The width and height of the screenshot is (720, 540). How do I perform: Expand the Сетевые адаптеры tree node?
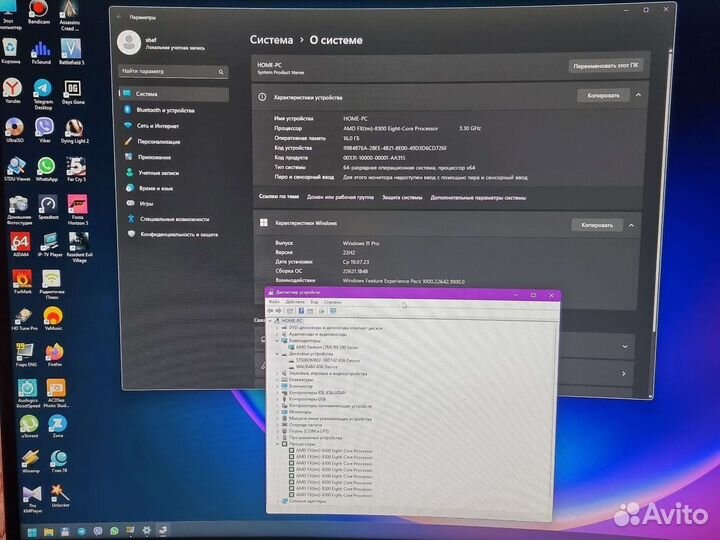tap(278, 501)
